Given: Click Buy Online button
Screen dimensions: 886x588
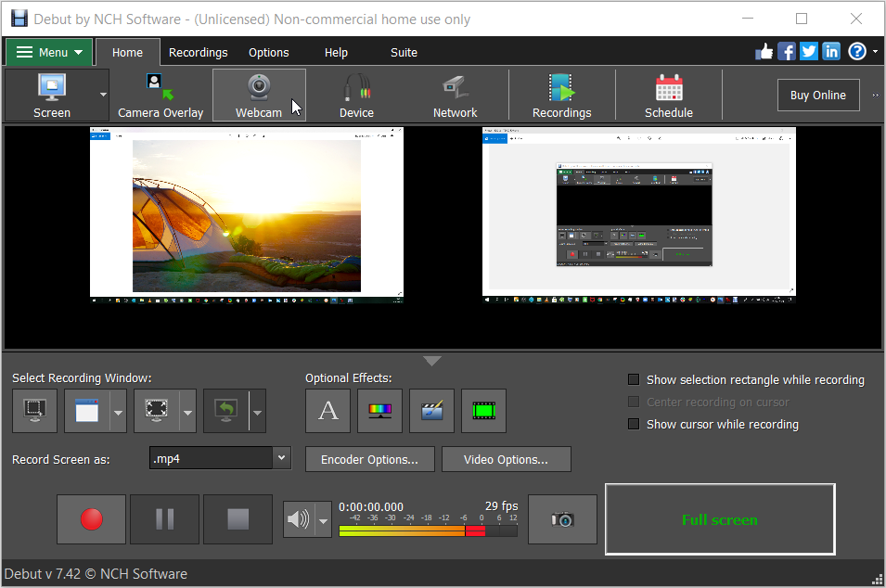Looking at the screenshot, I should click(x=818, y=95).
